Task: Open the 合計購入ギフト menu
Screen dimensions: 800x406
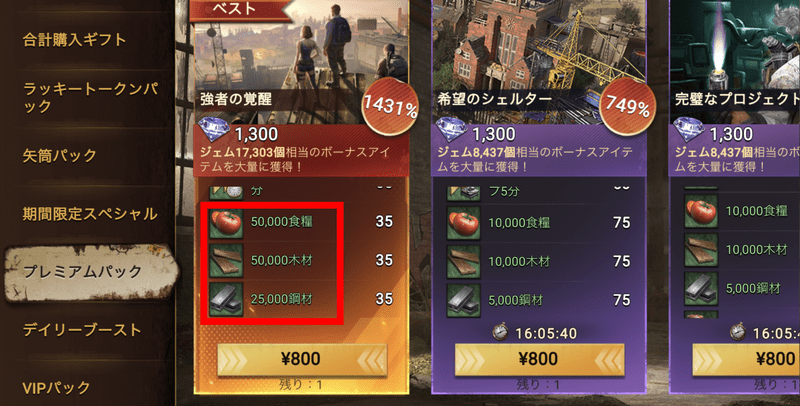Action: (x=74, y=40)
